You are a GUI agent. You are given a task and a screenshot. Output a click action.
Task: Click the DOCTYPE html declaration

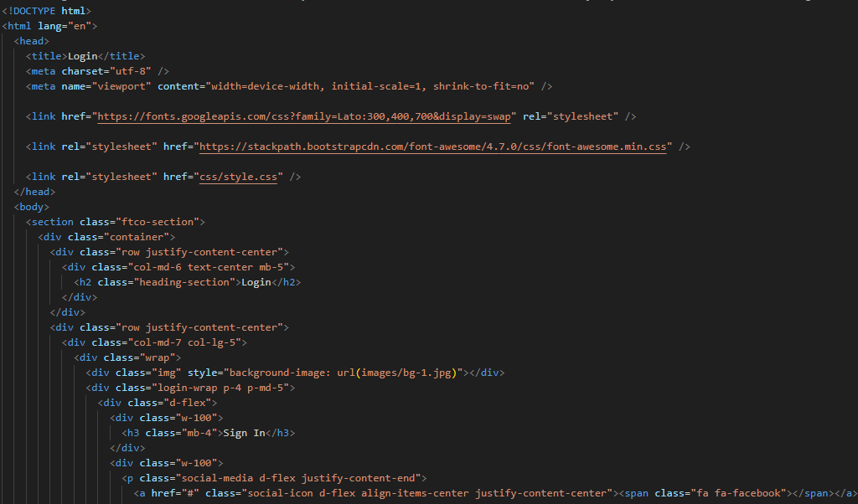tap(46, 11)
